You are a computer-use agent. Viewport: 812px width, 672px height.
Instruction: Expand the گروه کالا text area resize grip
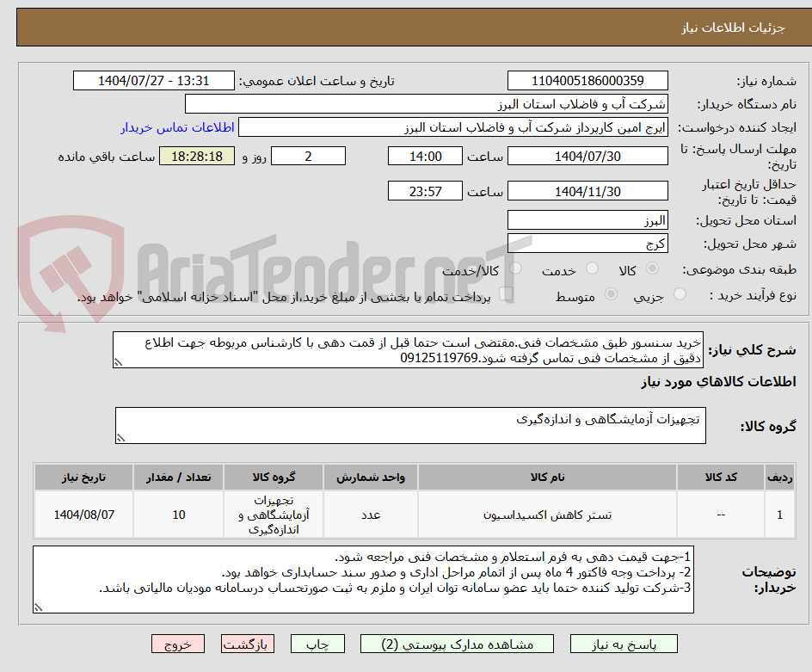click(x=121, y=439)
